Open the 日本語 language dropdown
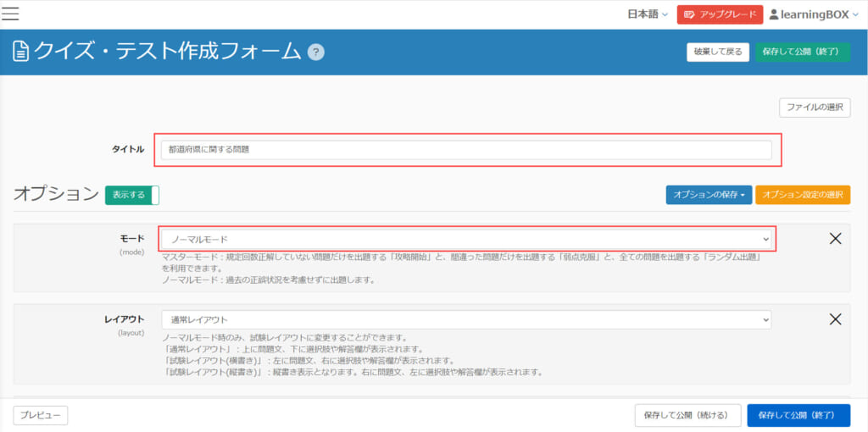The width and height of the screenshot is (868, 432). [x=648, y=14]
